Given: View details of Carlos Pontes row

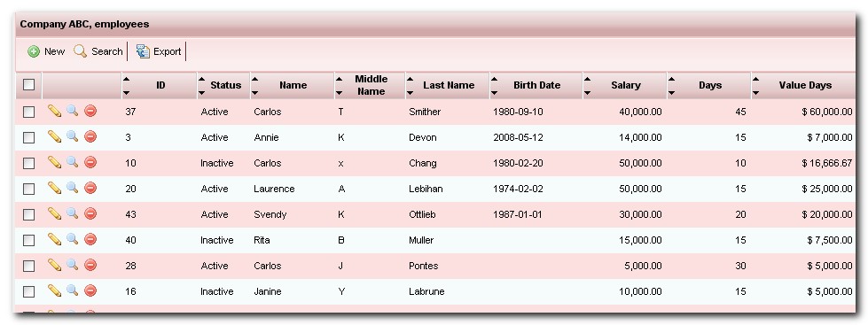Looking at the screenshot, I should pyautogui.click(x=73, y=265).
